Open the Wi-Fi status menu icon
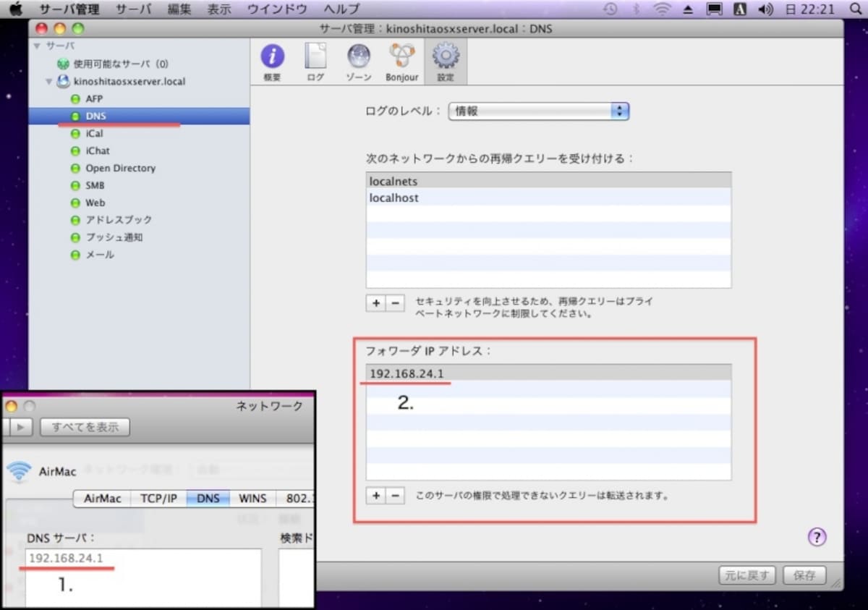Image resolution: width=868 pixels, height=610 pixels. (661, 9)
